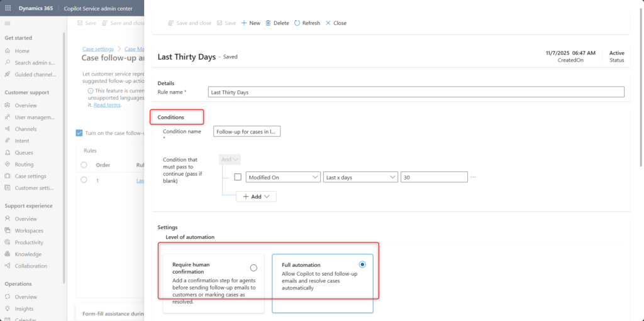This screenshot has width=644, height=321.
Task: Open the Dynamics 365 app launcher waffle icon
Action: pos(8,9)
